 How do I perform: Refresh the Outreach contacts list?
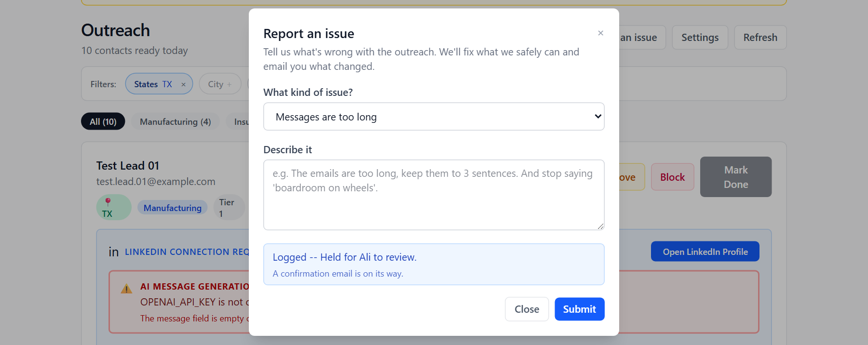[760, 37]
